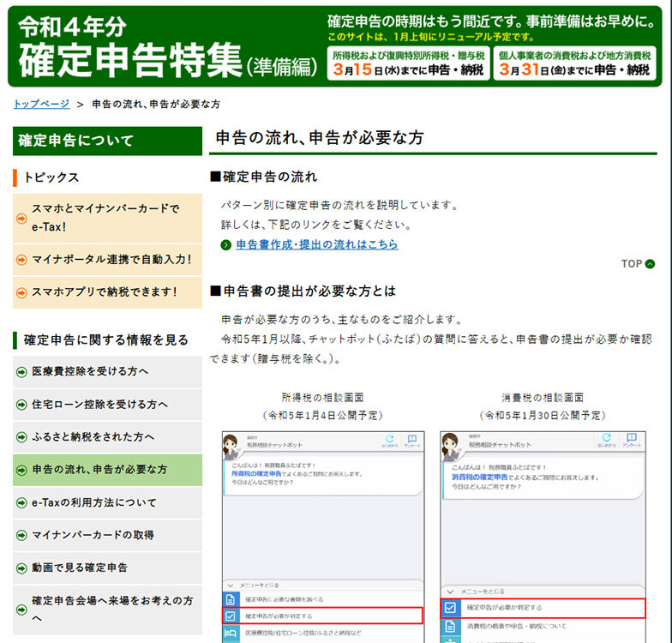Viewport: 672px width, 643px height.
Task: Select the checkbox icon for 確定申告が必要か判定する in the 所得税 chatbot
Action: (230, 616)
